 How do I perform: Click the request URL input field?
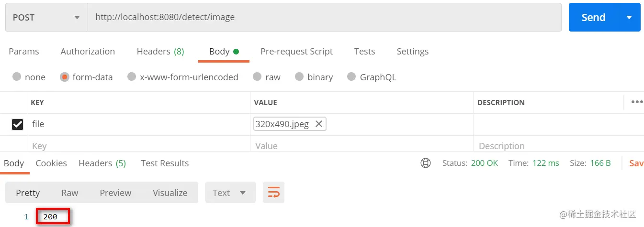[x=324, y=18]
